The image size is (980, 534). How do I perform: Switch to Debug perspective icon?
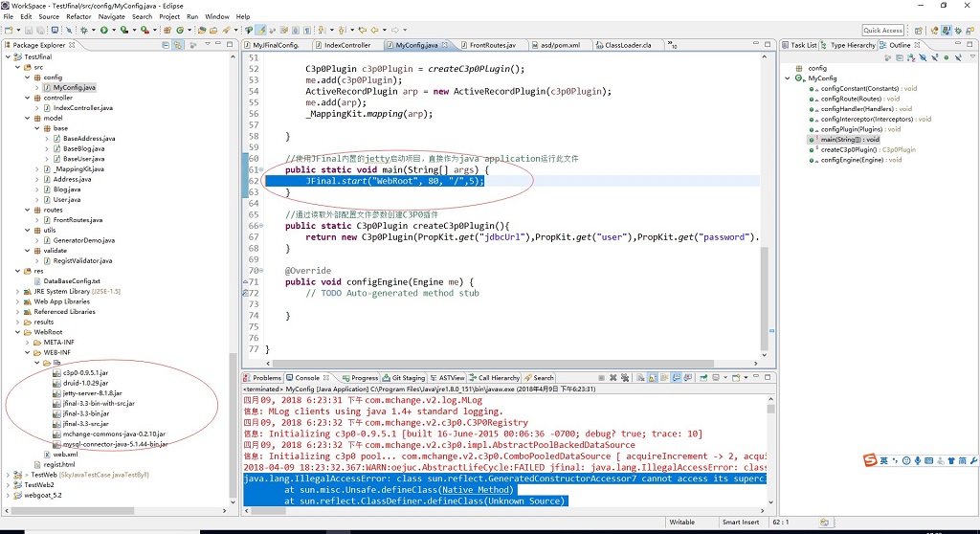pyautogui.click(x=958, y=31)
